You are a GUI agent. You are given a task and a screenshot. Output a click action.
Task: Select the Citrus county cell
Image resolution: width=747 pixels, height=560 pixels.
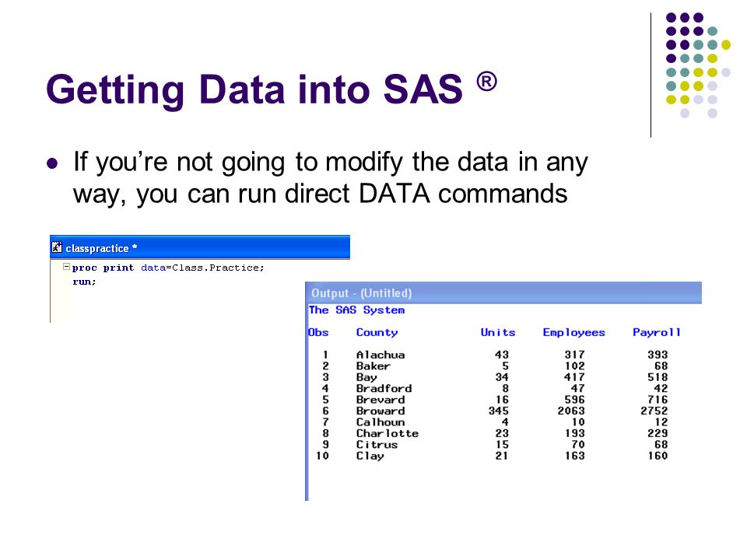pos(377,445)
